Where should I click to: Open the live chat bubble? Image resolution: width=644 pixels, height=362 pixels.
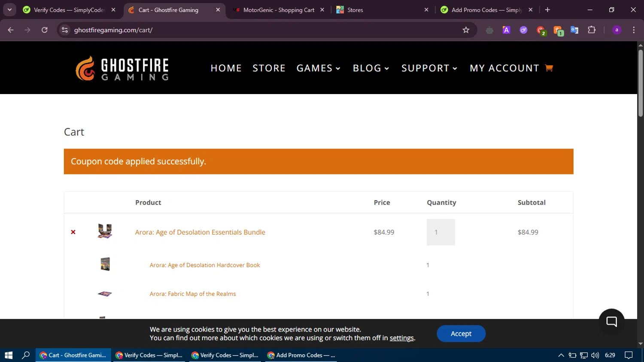click(611, 321)
